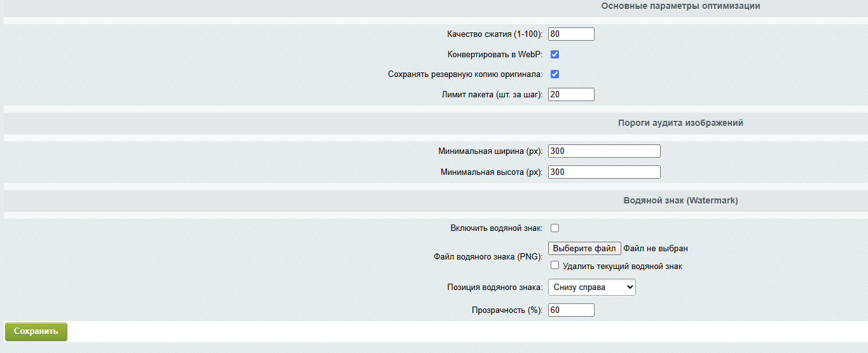Focus the Прозрачность (%) input field
Image resolution: width=868 pixels, height=353 pixels.
click(x=571, y=310)
